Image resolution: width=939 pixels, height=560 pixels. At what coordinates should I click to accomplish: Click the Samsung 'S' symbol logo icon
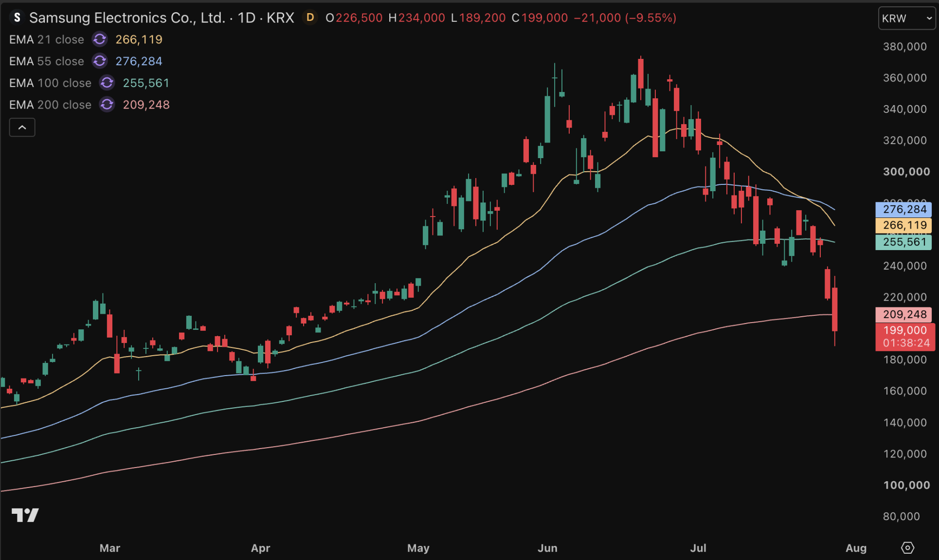(17, 18)
